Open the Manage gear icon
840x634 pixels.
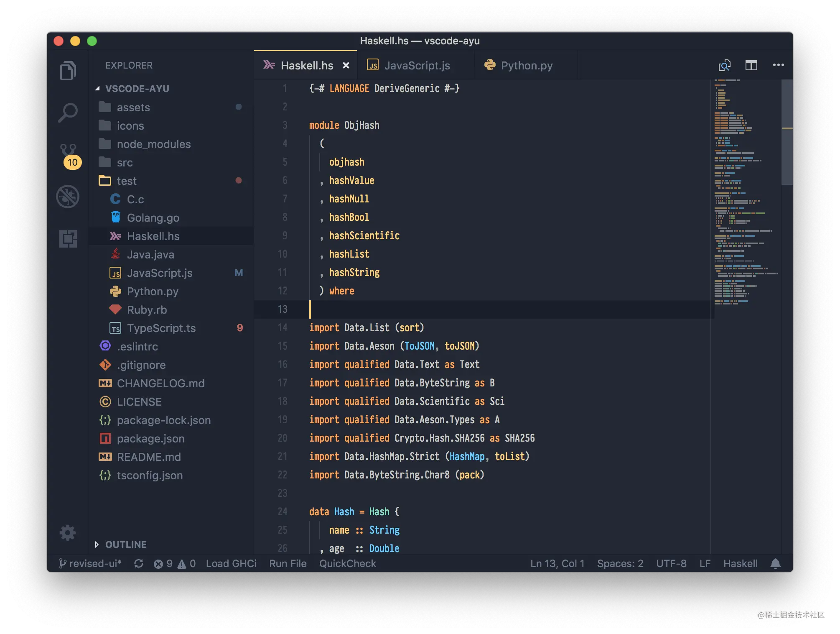(68, 533)
